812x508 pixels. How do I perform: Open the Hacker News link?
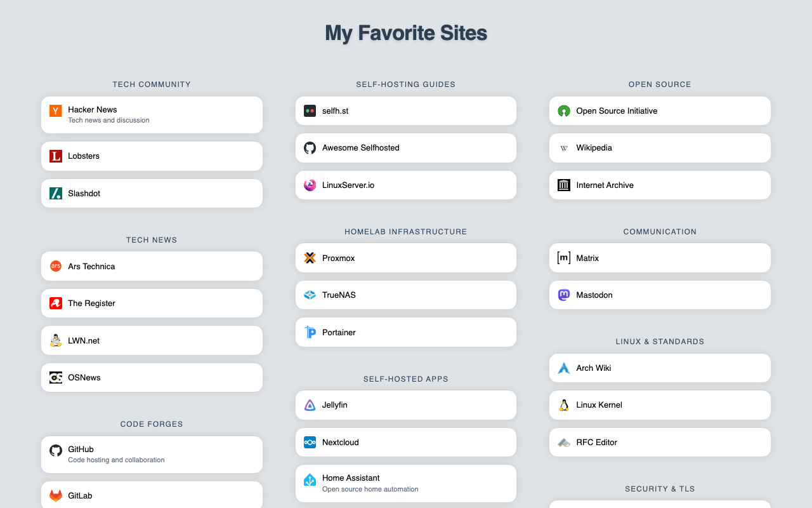click(x=152, y=115)
